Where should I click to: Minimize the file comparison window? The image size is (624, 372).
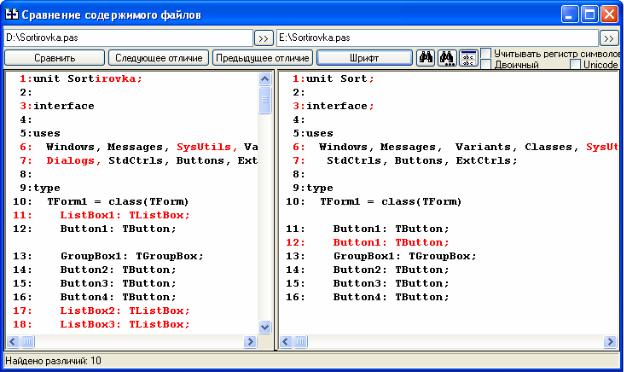570,15
